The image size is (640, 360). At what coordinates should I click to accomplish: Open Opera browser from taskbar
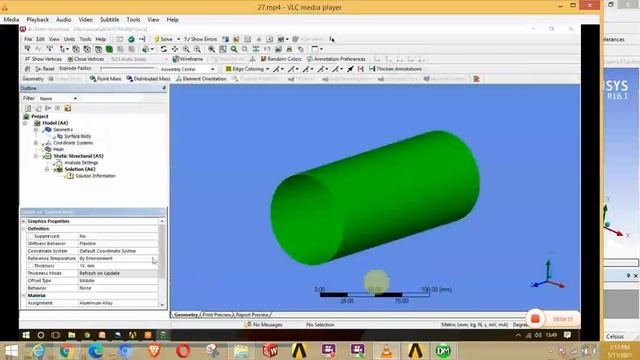coord(183,351)
